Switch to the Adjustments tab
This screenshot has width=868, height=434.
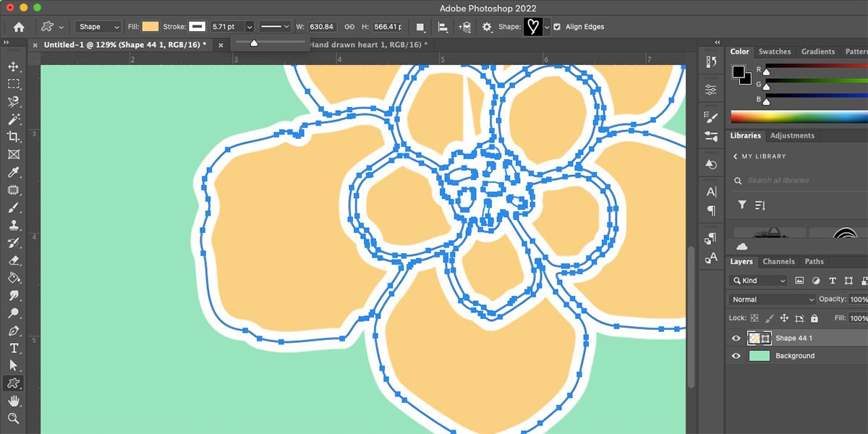click(x=792, y=135)
